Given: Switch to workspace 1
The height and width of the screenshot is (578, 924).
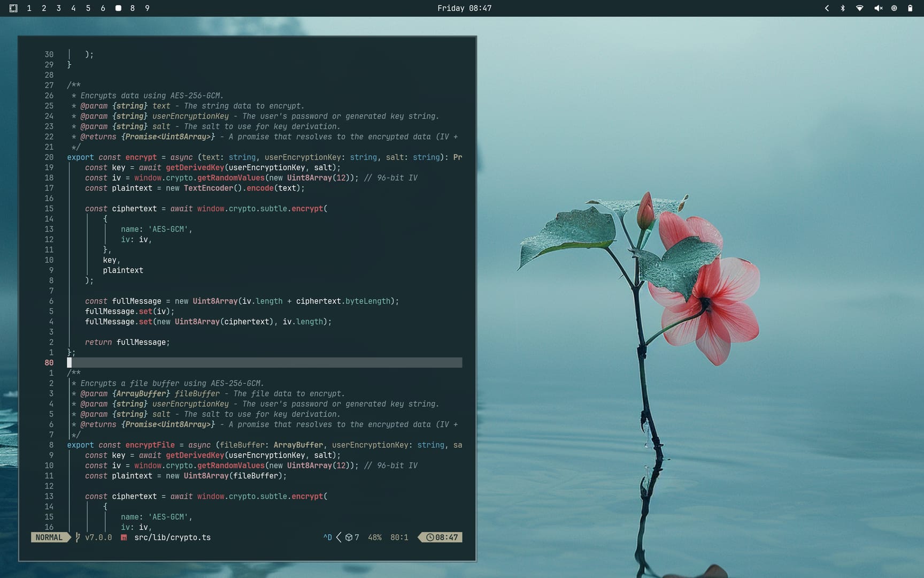Looking at the screenshot, I should point(29,8).
